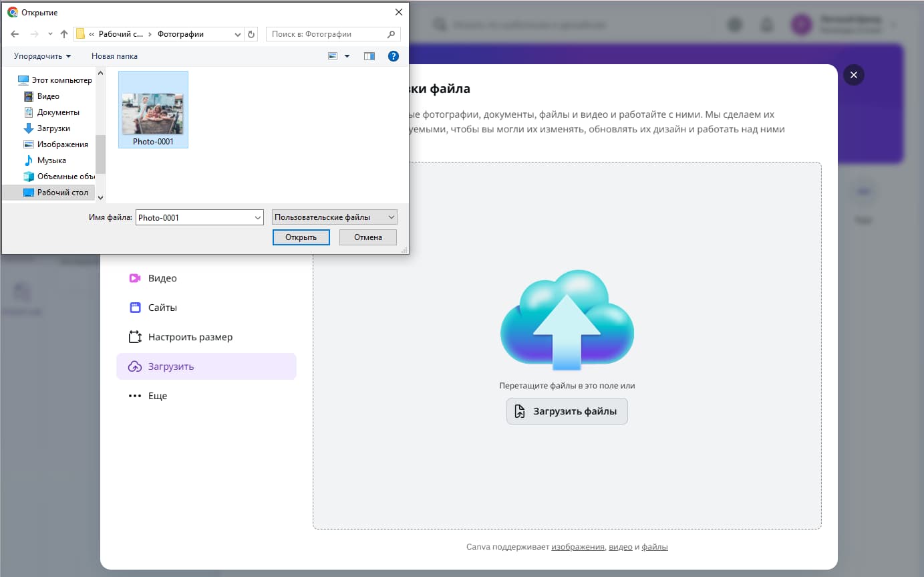This screenshot has height=577, width=924.
Task: Open the изображения link
Action: (x=578, y=547)
